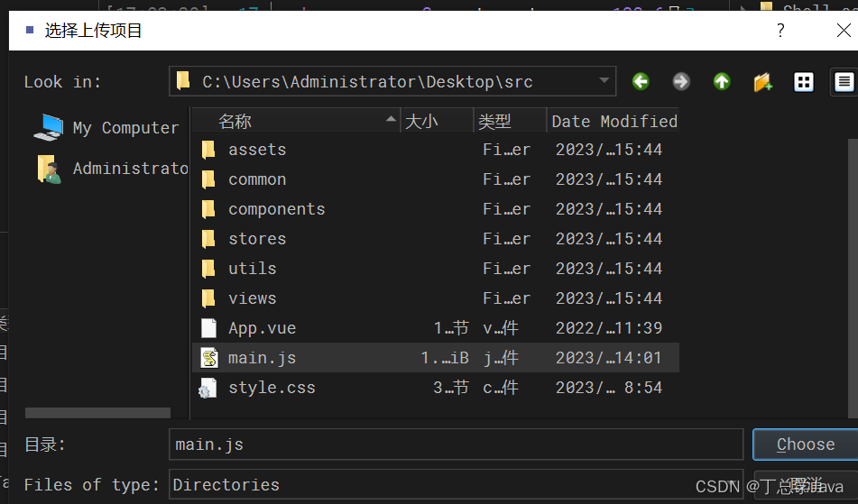Screen dimensions: 858x504
Task: Select the stores folder name
Action: tap(257, 239)
